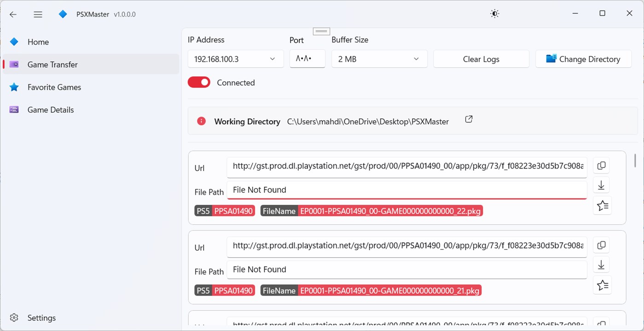This screenshot has height=331, width=644.
Task: Copy the Url of _22.pkg entry
Action: (x=601, y=166)
